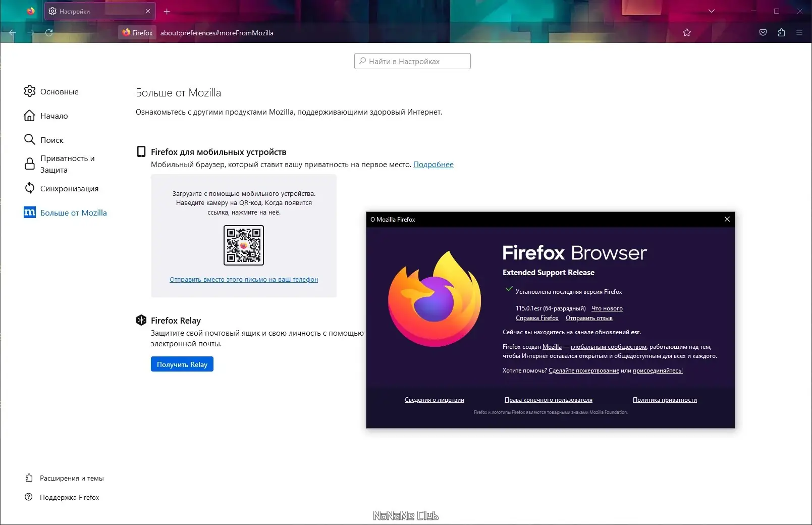
Task: Click the Расширения и темы puzzle icon
Action: pos(29,478)
